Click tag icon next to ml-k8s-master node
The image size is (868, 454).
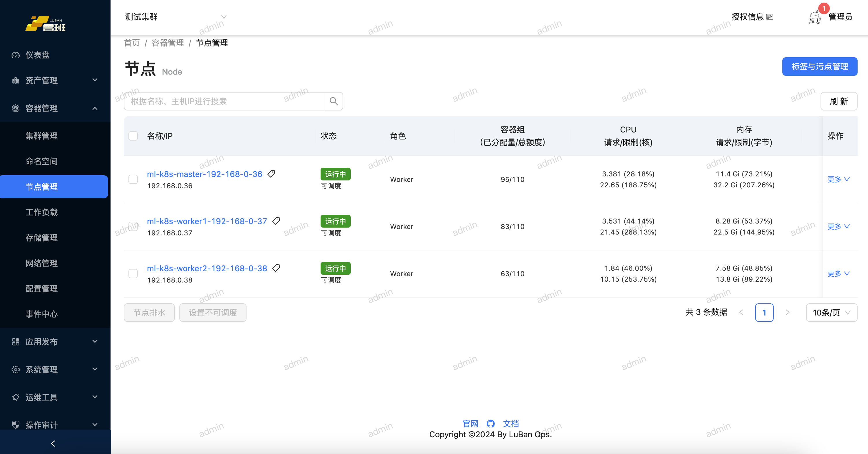[x=271, y=174]
